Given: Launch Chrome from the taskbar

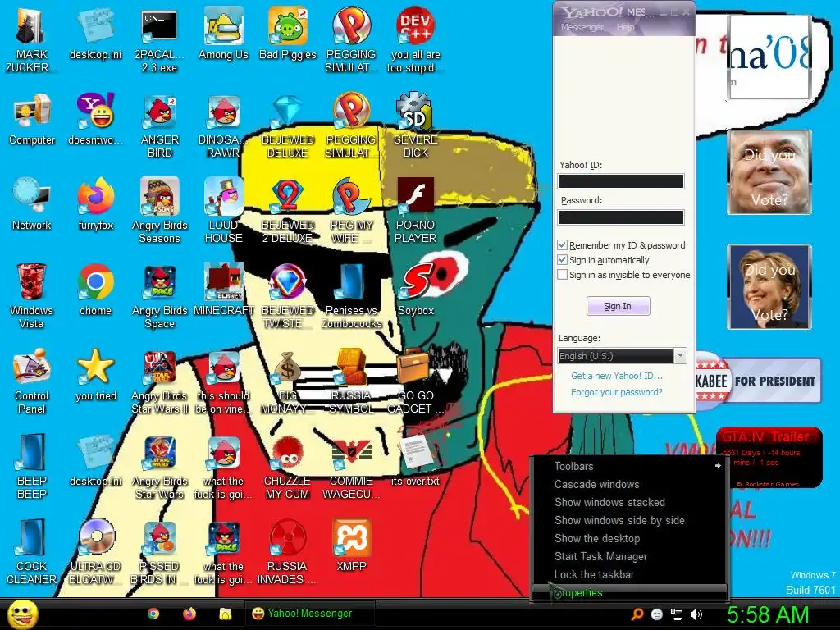Looking at the screenshot, I should [x=153, y=614].
